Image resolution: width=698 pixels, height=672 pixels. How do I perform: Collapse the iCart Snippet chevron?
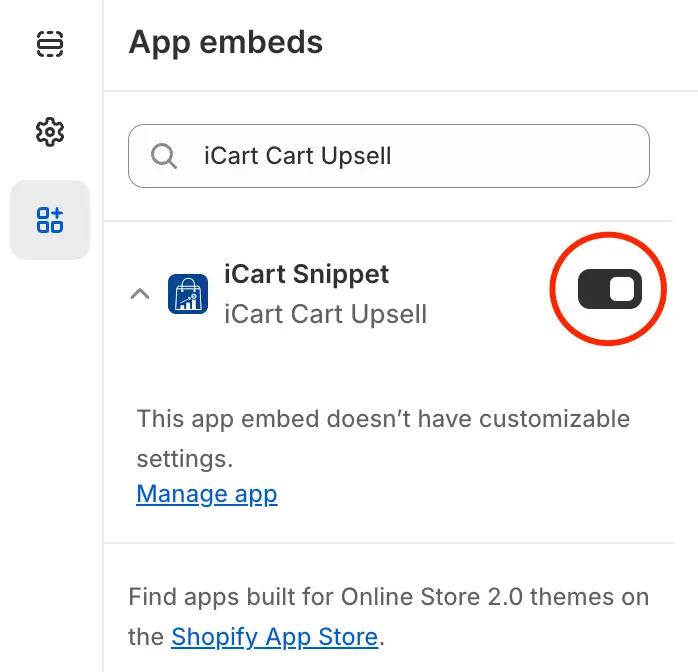click(140, 294)
